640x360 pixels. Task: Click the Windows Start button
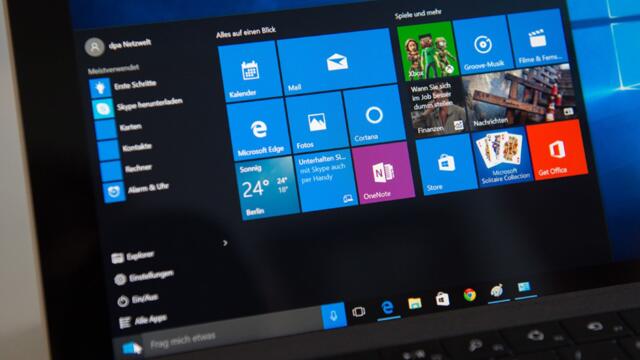point(131,348)
